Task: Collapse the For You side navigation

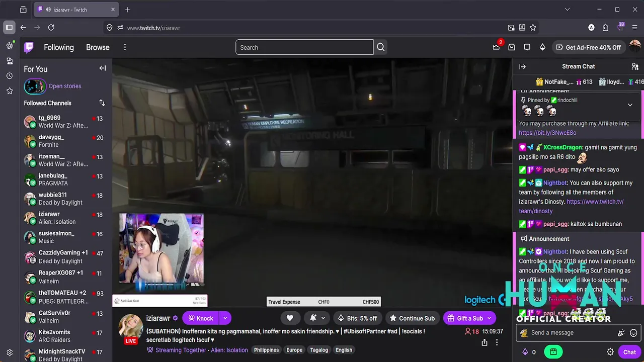Action: pos(102,68)
